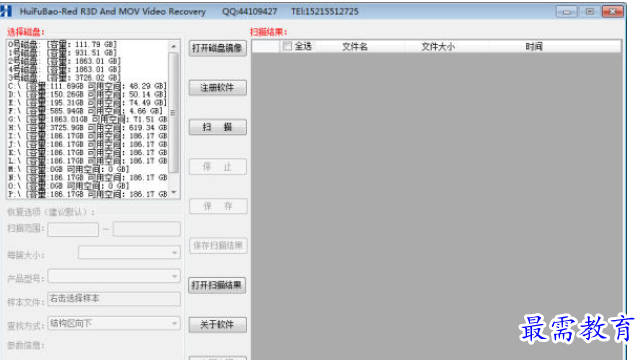The width and height of the screenshot is (643, 360).
Task: Open the 每簇大小 cluster size dropdown
Action: click(x=129, y=252)
